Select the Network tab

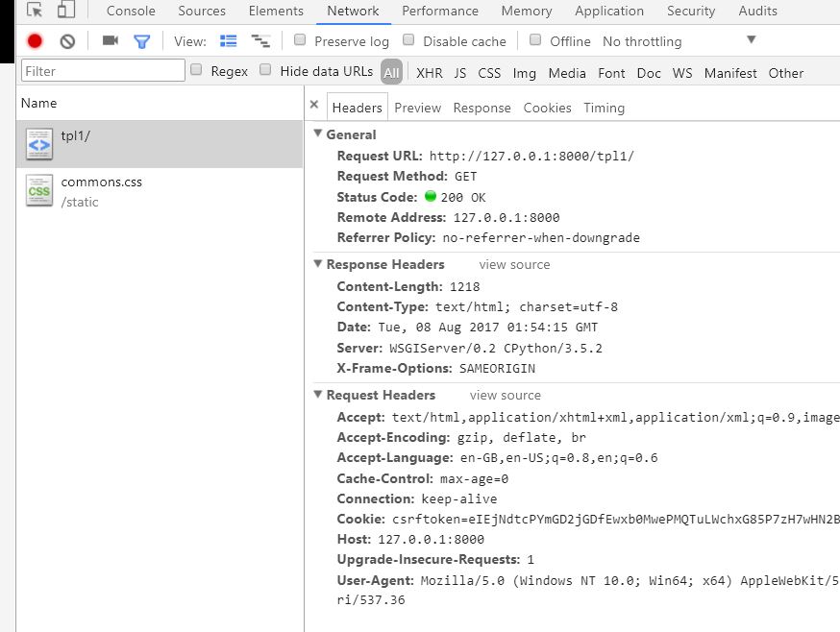(353, 11)
